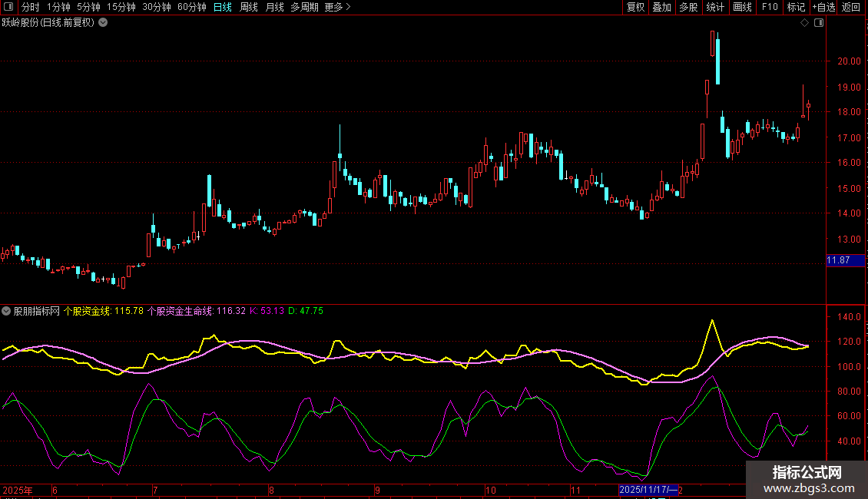Open dropdown beside 跃岭股份(日线.前复权) title
Image resolution: width=868 pixels, height=499 pixels.
pyautogui.click(x=103, y=23)
